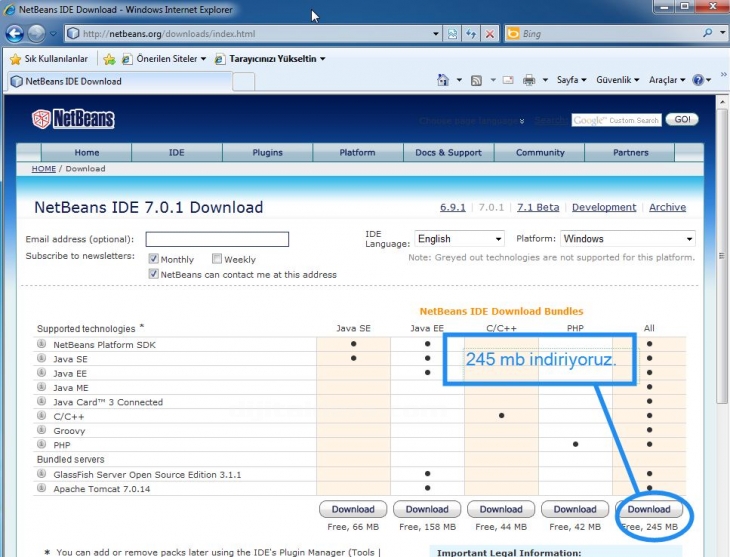Toggle 'NetBeans can contact me' checkbox

pos(154,274)
